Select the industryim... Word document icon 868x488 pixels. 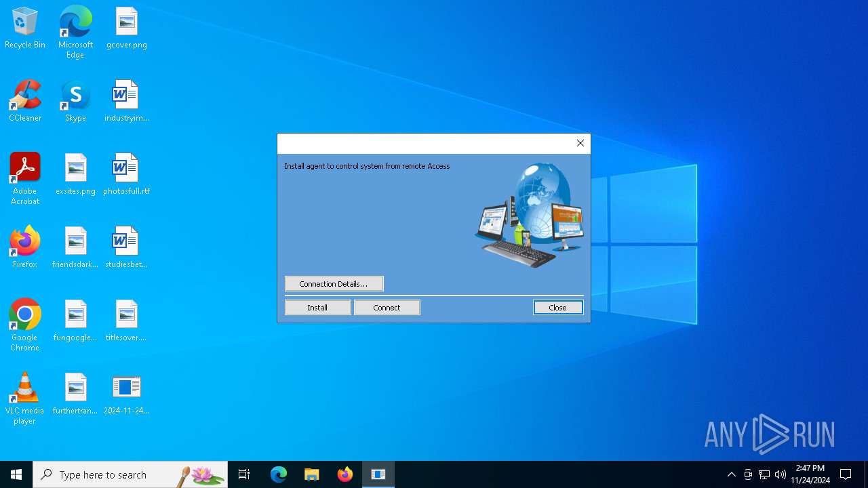[127, 102]
